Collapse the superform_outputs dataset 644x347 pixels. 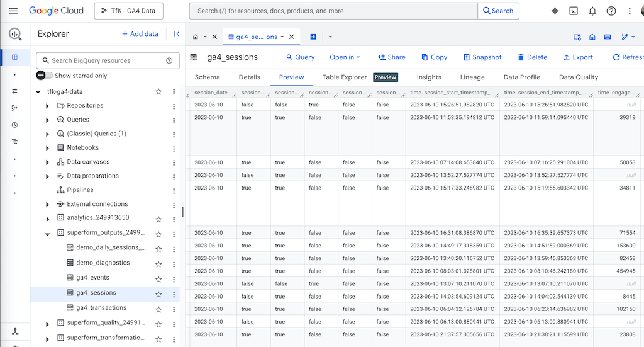point(47,234)
